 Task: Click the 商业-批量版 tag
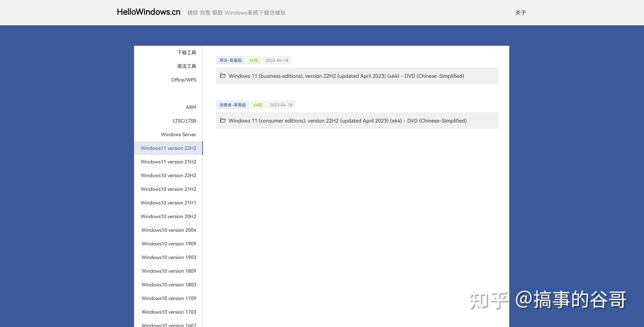[231, 60]
